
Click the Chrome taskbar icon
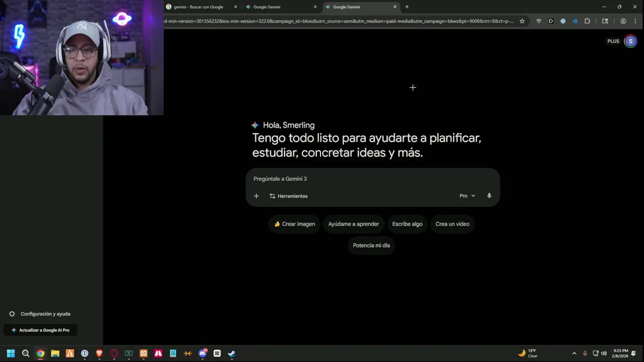pyautogui.click(x=40, y=353)
